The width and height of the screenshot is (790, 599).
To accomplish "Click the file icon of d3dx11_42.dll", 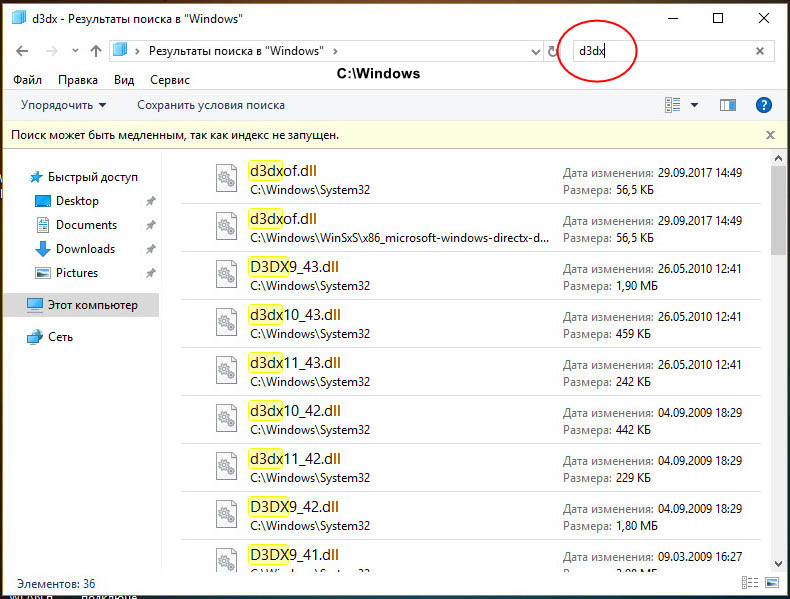I will (x=226, y=466).
